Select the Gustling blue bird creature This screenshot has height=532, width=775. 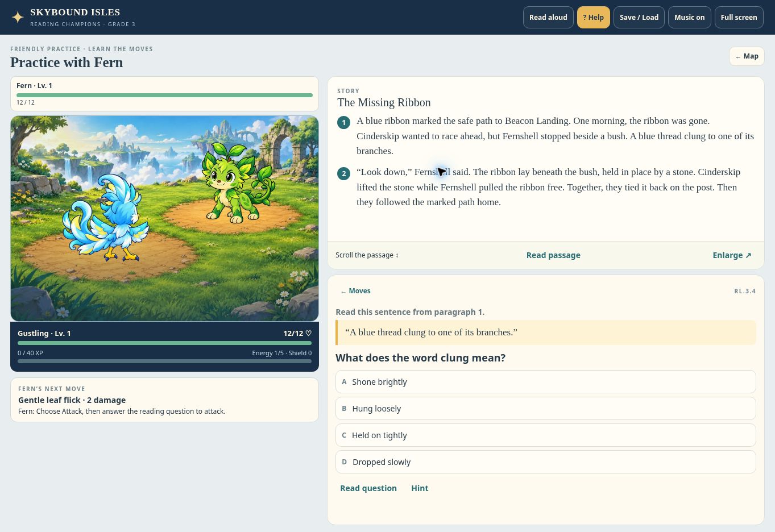pos(107,219)
